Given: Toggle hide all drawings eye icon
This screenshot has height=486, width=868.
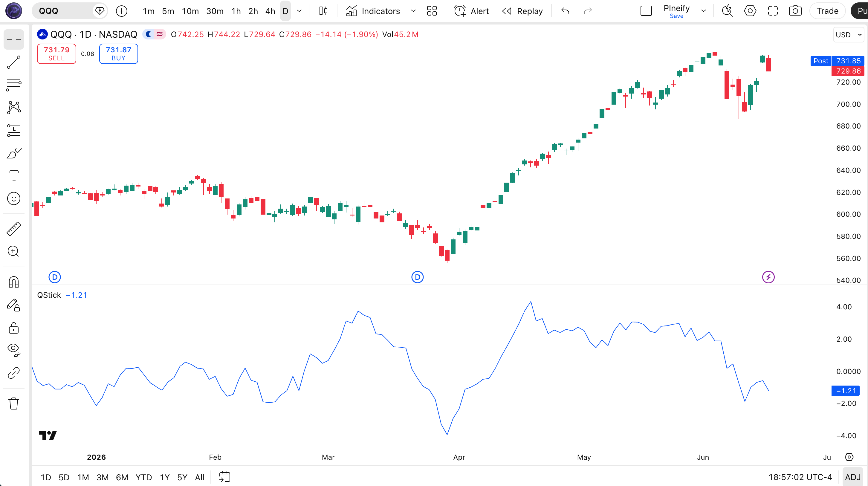Looking at the screenshot, I should pos(13,350).
